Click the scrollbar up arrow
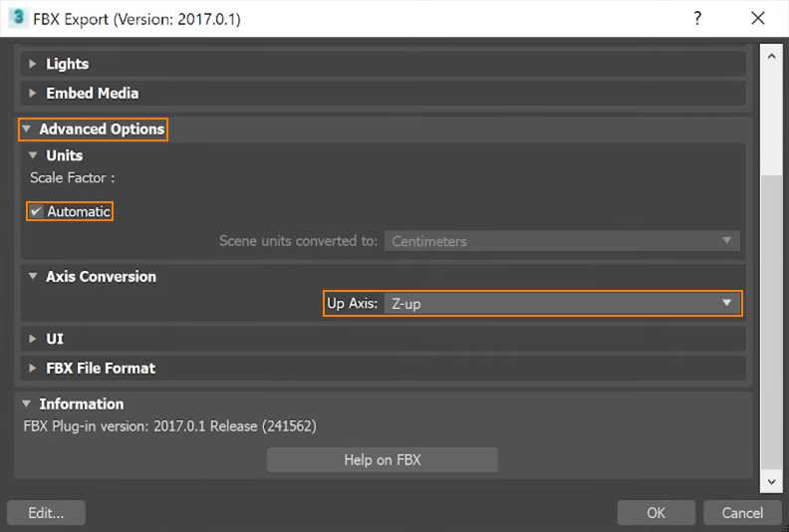 pyautogui.click(x=771, y=57)
